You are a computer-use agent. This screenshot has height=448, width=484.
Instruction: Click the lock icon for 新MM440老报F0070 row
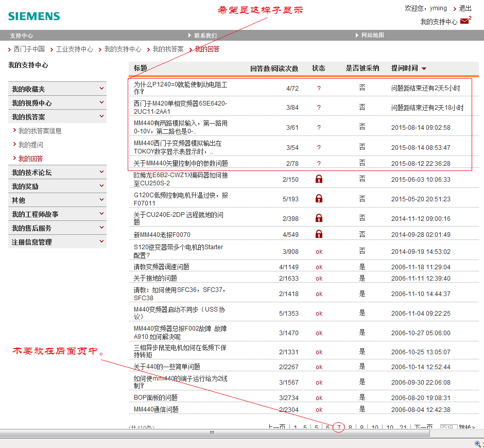tap(319, 234)
